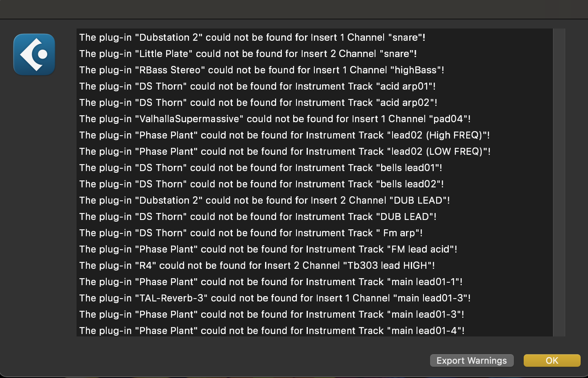Select the DS Thorn bells lead01 warning
This screenshot has width=588, height=378.
261,168
